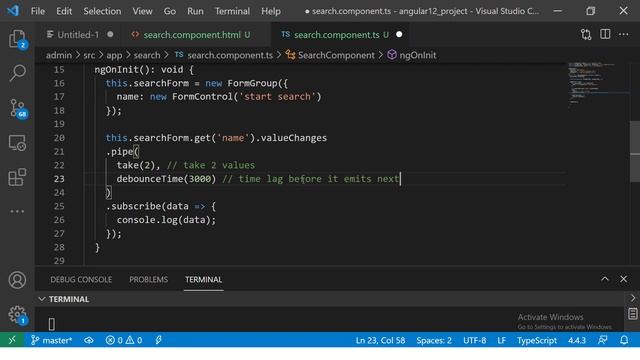Click search.component.ts breadcrumb segment
This screenshot has height=360, width=640.
[224, 55]
